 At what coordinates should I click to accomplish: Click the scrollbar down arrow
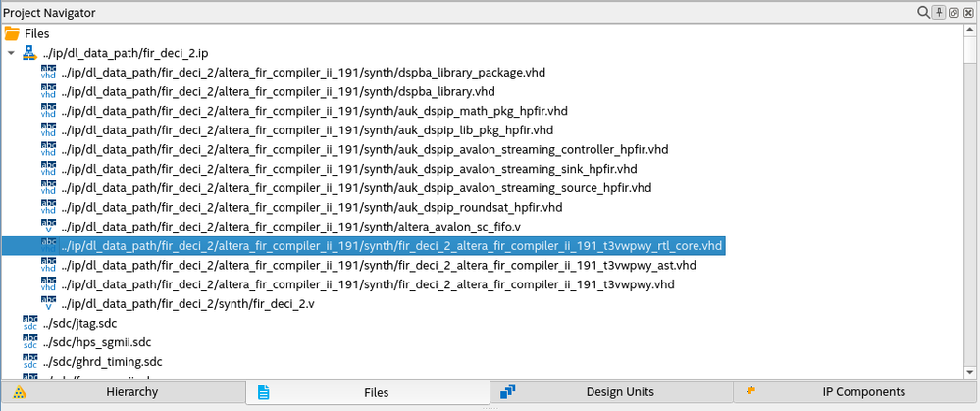point(970,372)
